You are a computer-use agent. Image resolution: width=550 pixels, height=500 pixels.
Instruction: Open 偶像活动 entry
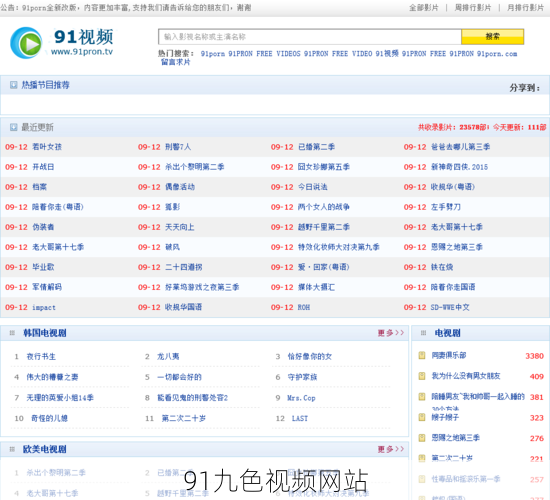tap(180, 187)
